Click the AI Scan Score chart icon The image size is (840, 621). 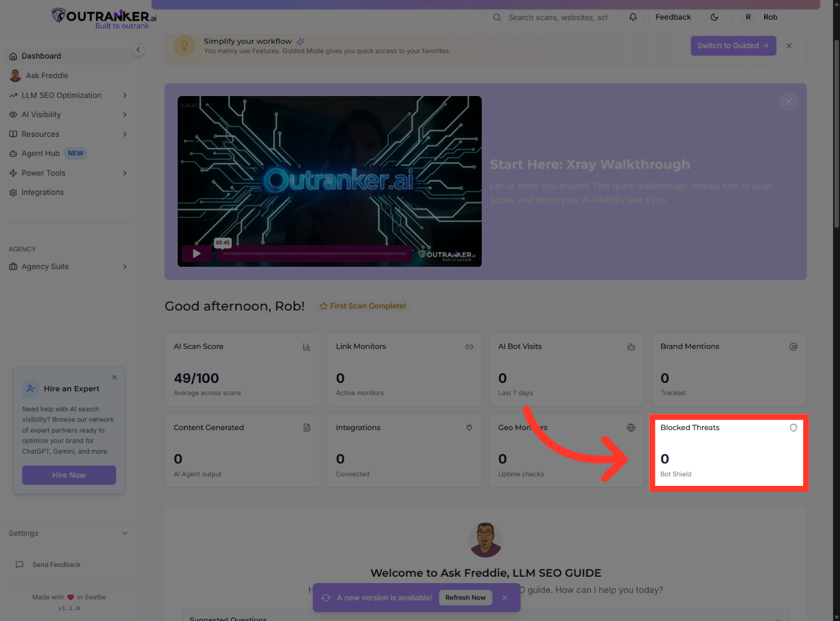coord(307,347)
